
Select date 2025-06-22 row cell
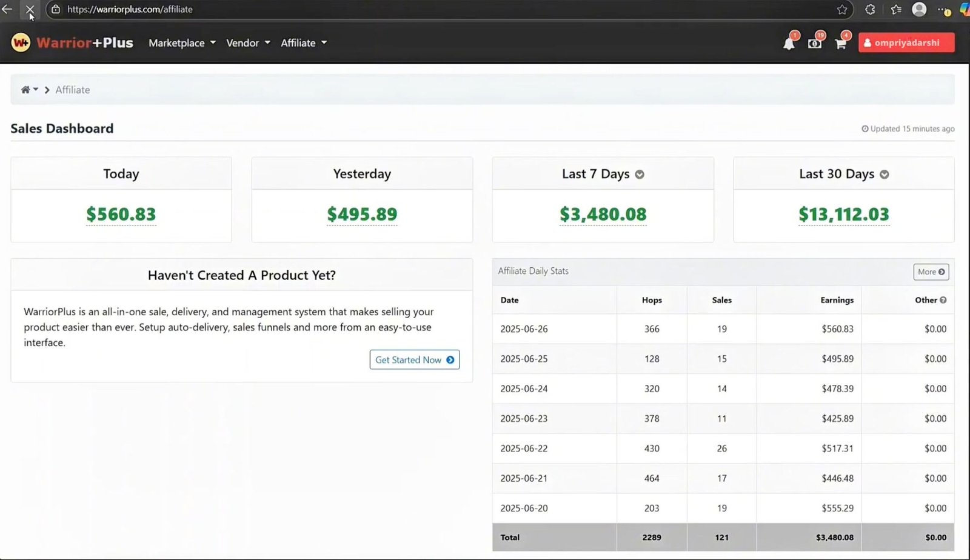(x=524, y=448)
